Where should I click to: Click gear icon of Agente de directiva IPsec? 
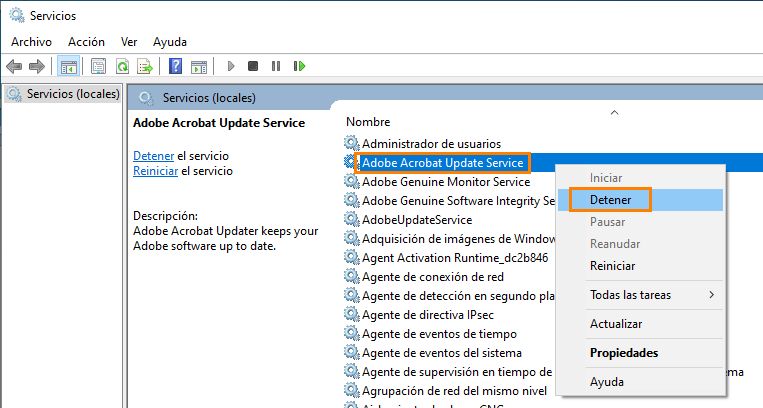pyautogui.click(x=351, y=314)
